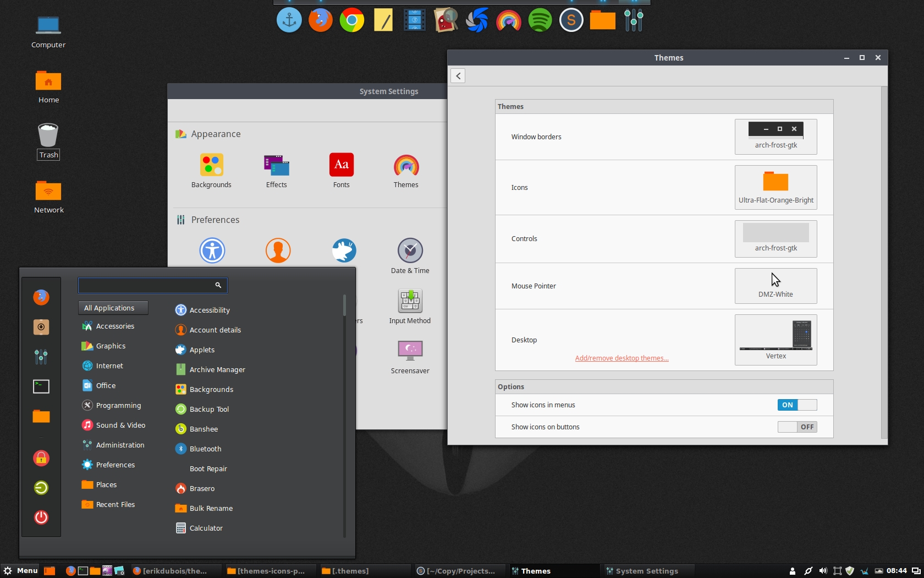Toggle Show icons in menus switch

[x=797, y=405]
